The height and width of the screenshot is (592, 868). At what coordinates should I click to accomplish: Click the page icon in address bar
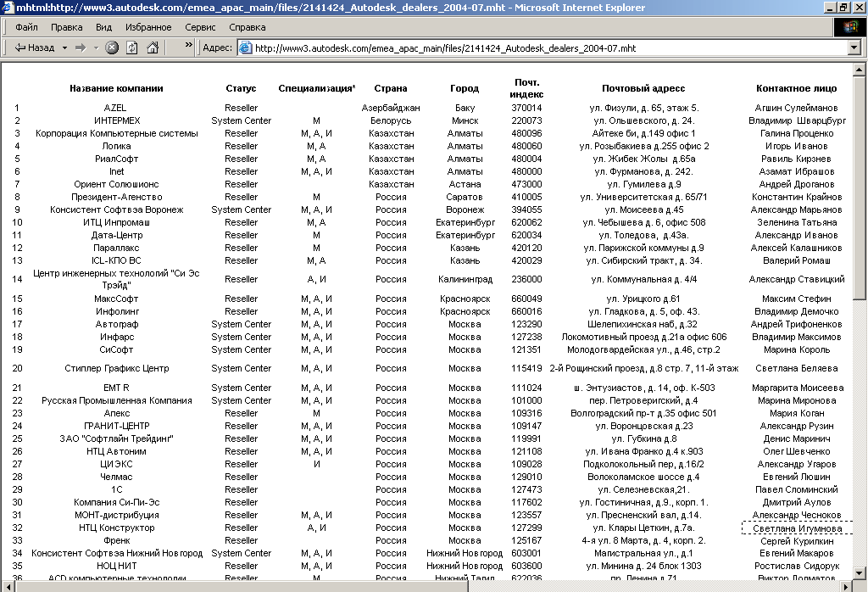click(245, 48)
